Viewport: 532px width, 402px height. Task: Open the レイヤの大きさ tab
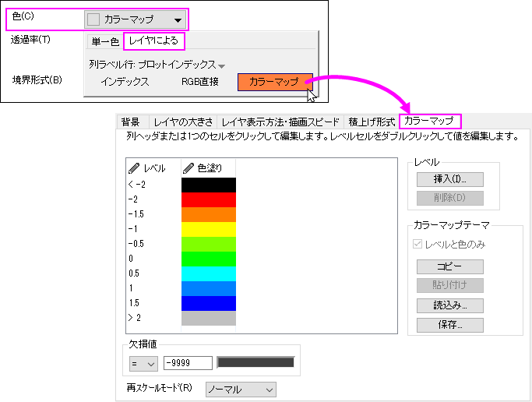click(183, 122)
